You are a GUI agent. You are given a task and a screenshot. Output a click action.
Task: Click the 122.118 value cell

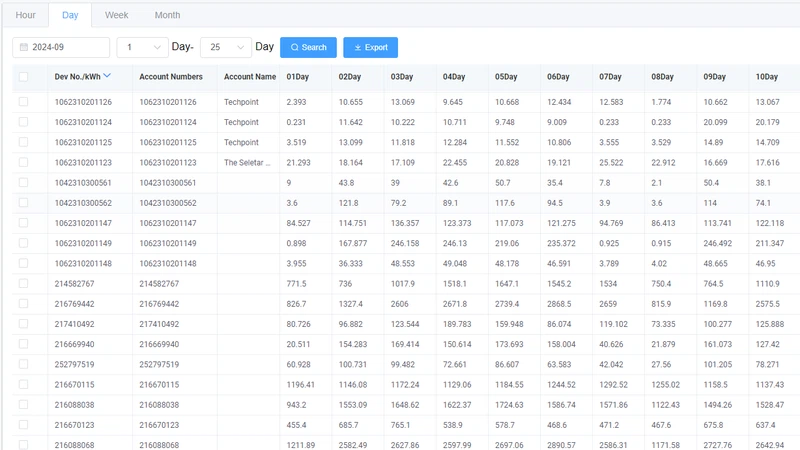(770, 223)
